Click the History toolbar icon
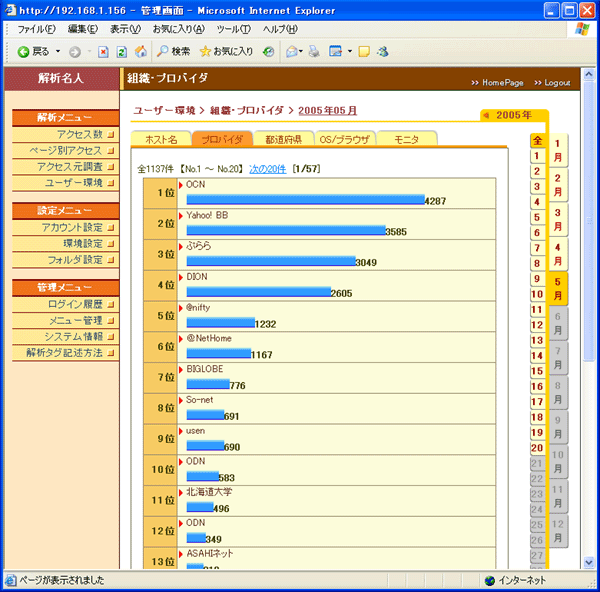The height and width of the screenshot is (592, 600). pos(269,52)
